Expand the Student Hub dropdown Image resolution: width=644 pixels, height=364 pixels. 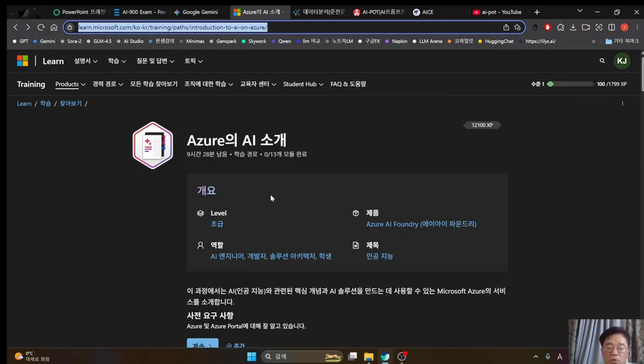click(x=303, y=84)
